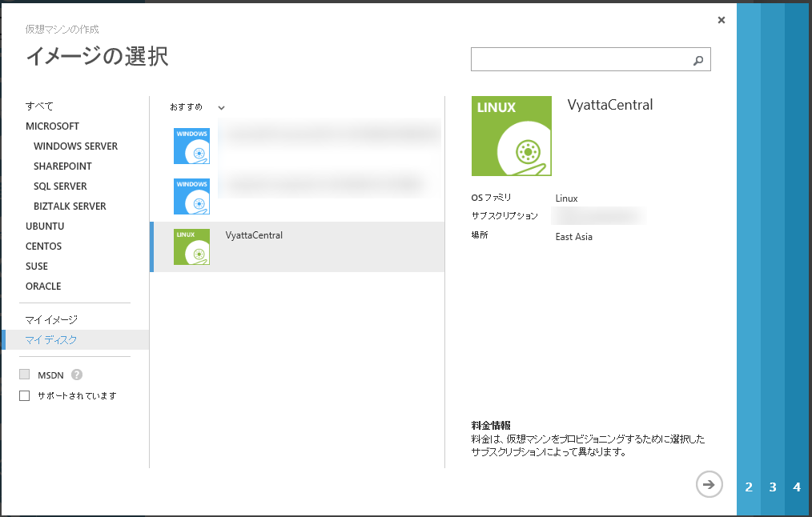Click the サブスクリプション label
Viewport: 812px width, 517px height.
pyautogui.click(x=504, y=216)
